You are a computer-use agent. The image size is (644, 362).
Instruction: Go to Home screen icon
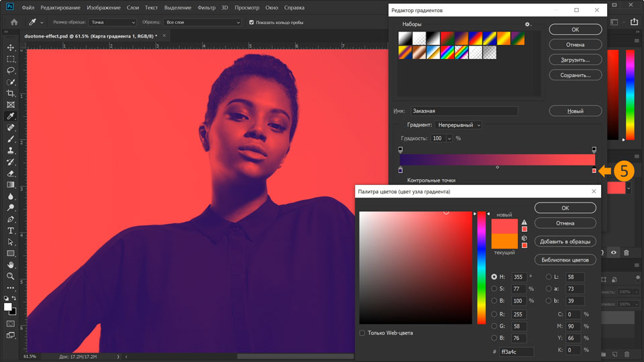coord(14,22)
